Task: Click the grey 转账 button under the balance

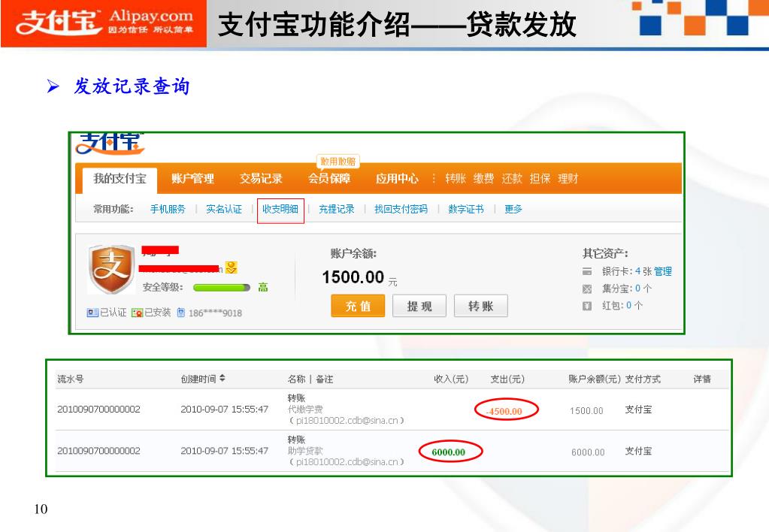Action: [x=480, y=306]
